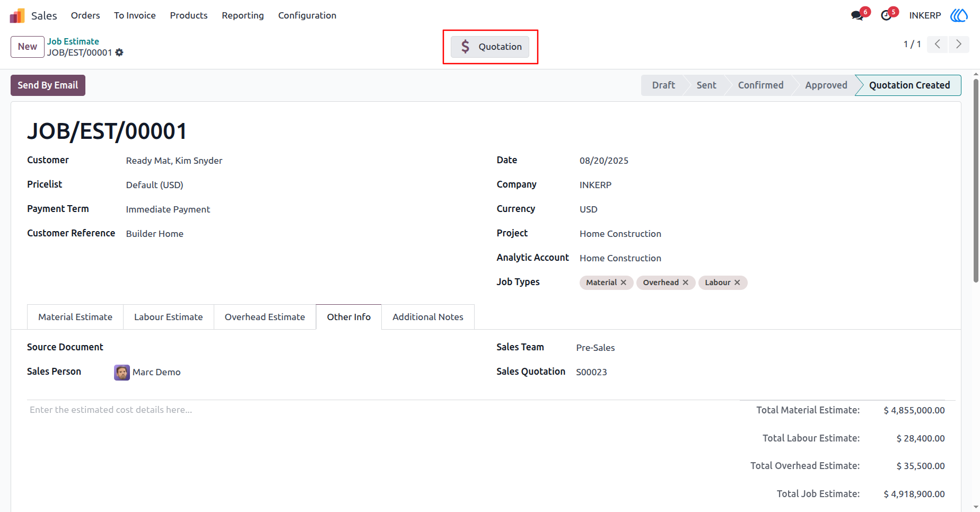This screenshot has width=980, height=512.
Task: Open the Reporting menu
Action: coord(243,15)
